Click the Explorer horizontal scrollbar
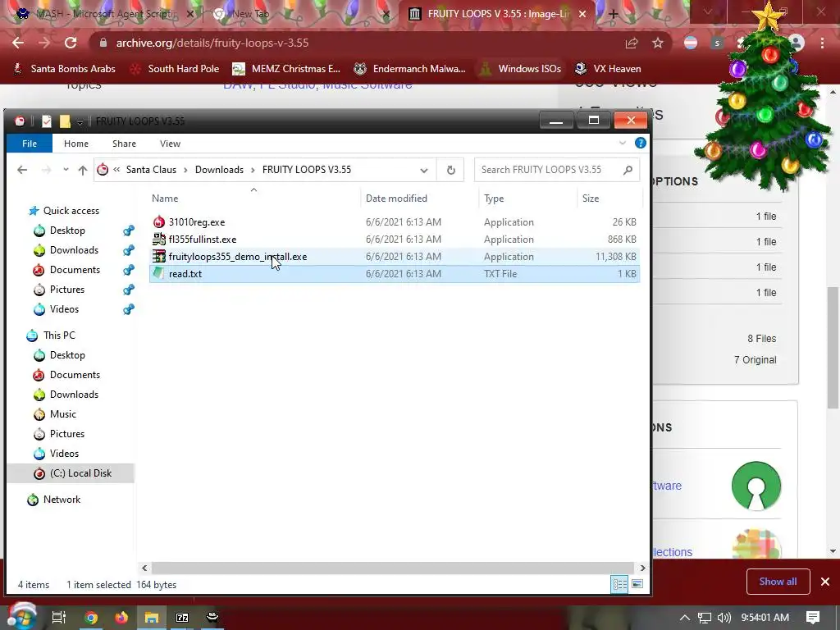This screenshot has height=630, width=840. pyautogui.click(x=393, y=568)
